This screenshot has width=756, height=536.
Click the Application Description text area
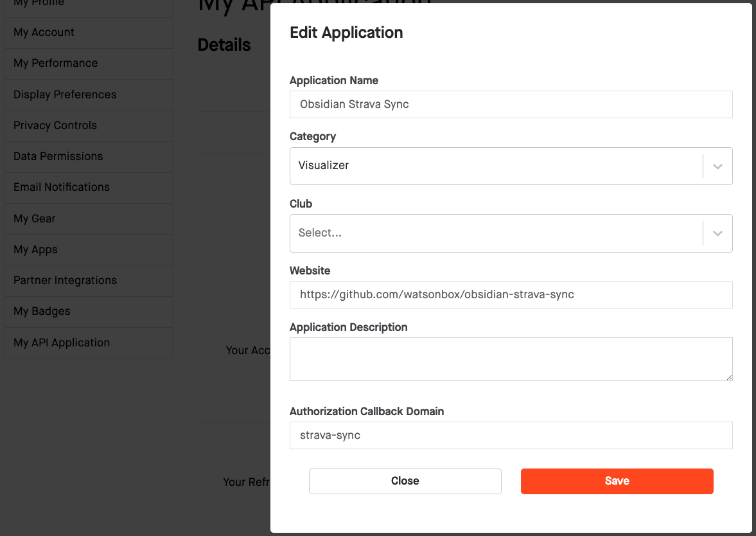pyautogui.click(x=511, y=359)
